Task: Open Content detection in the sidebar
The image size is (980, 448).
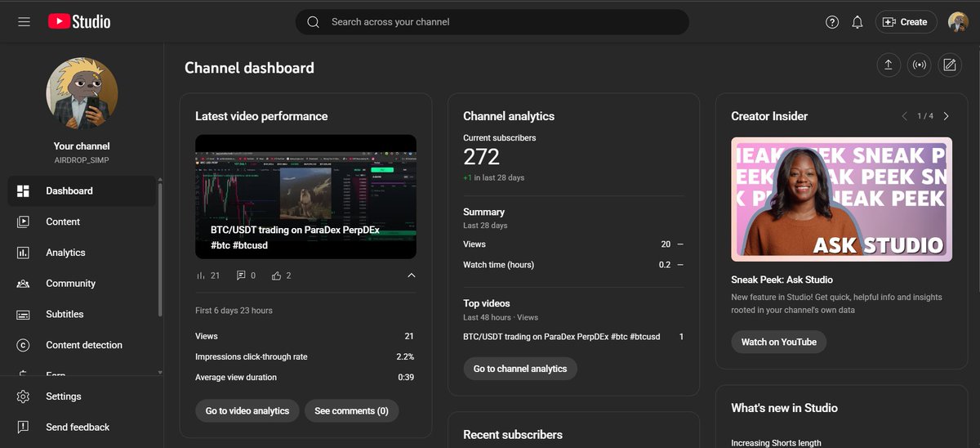Action: (x=82, y=345)
